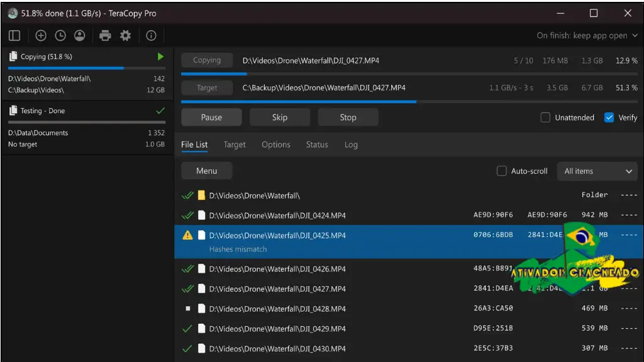644x362 pixels.
Task: Open the Status tab
Action: pyautogui.click(x=317, y=145)
